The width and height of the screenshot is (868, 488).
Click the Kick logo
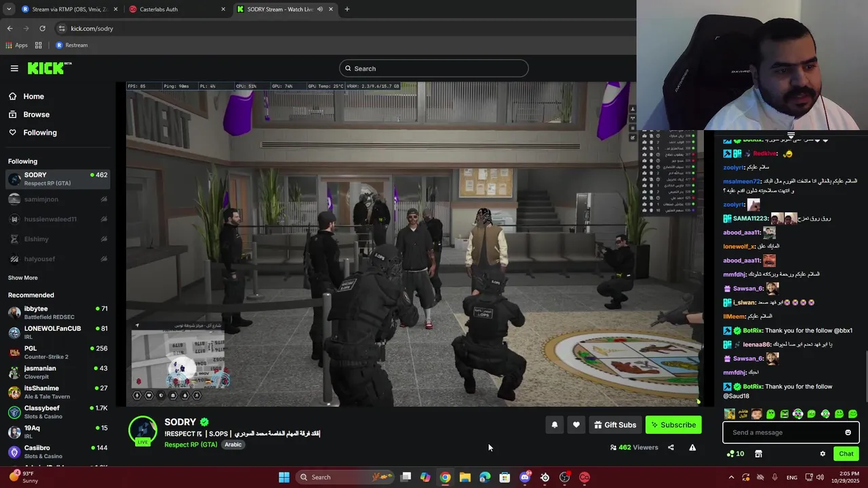(x=49, y=68)
